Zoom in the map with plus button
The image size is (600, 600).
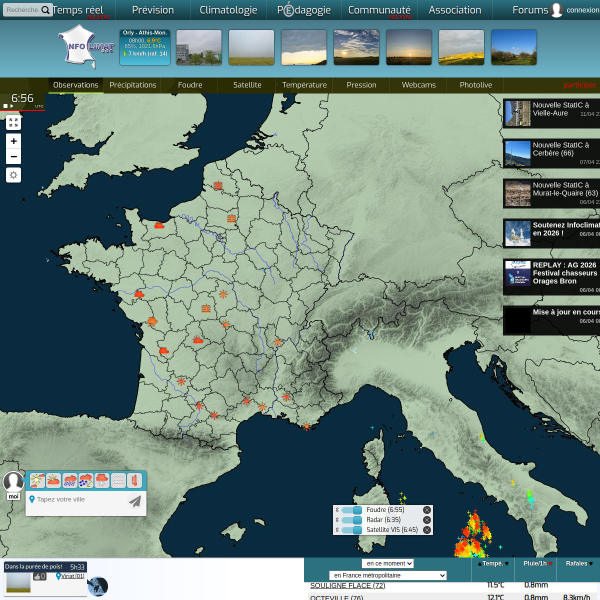click(13, 141)
